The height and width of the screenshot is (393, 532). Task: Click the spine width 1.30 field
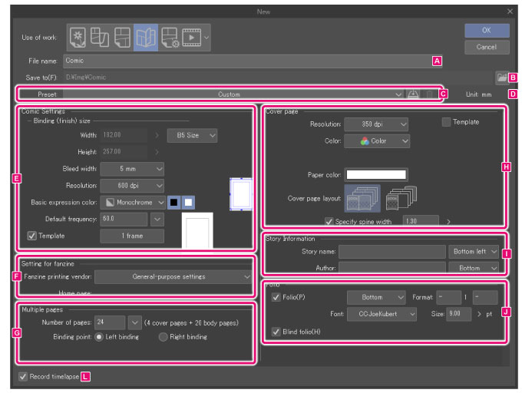pos(421,221)
